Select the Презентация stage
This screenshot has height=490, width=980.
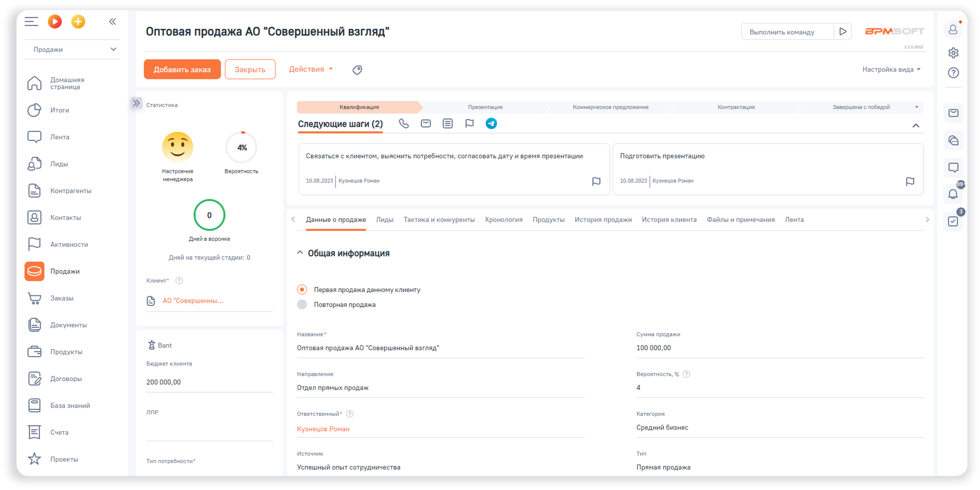485,107
